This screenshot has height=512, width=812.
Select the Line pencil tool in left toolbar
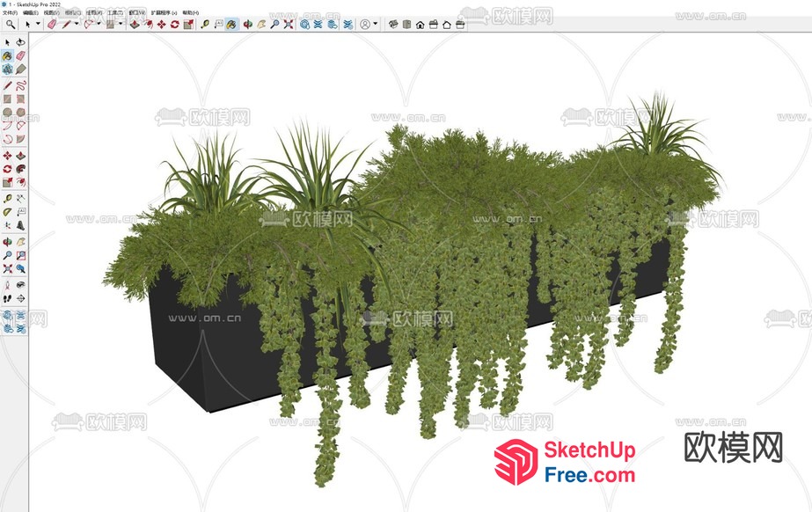pyautogui.click(x=7, y=85)
